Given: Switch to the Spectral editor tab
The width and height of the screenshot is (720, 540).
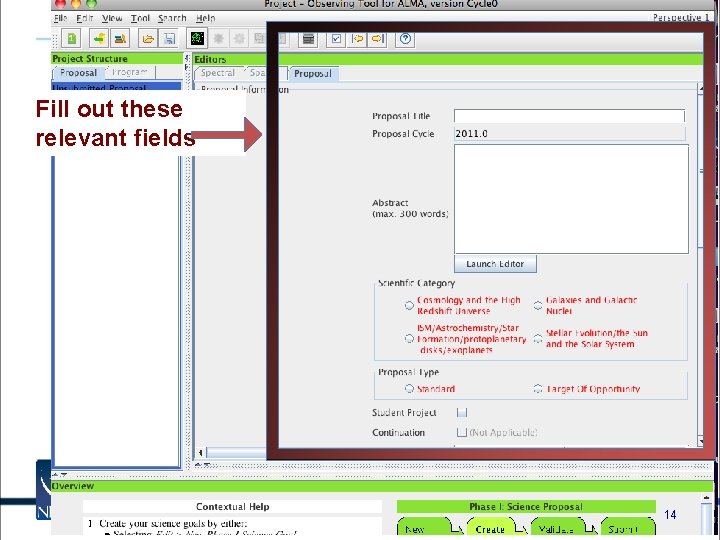Looking at the screenshot, I should click(x=218, y=73).
